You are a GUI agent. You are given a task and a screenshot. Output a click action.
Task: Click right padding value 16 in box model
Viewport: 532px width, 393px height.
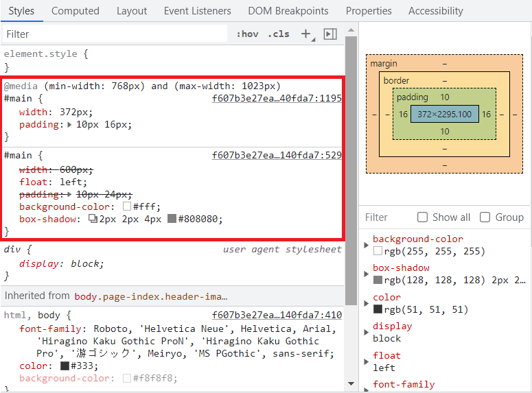486,115
